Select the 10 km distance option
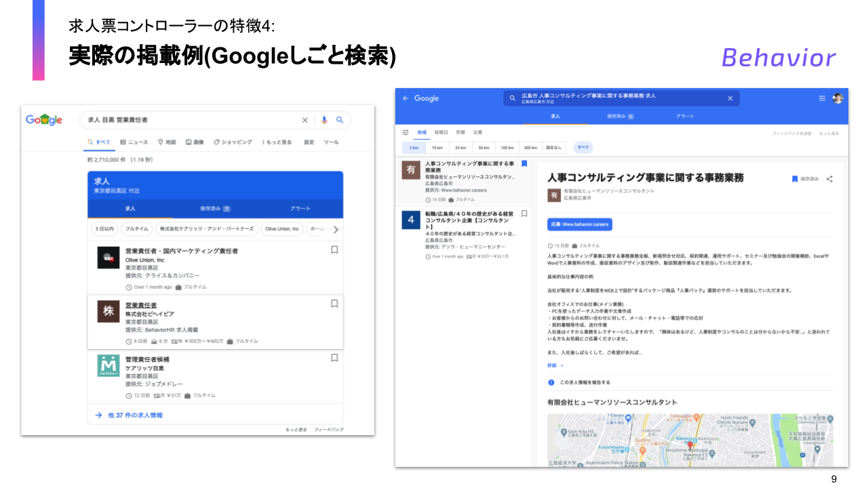868x488 pixels. [437, 147]
